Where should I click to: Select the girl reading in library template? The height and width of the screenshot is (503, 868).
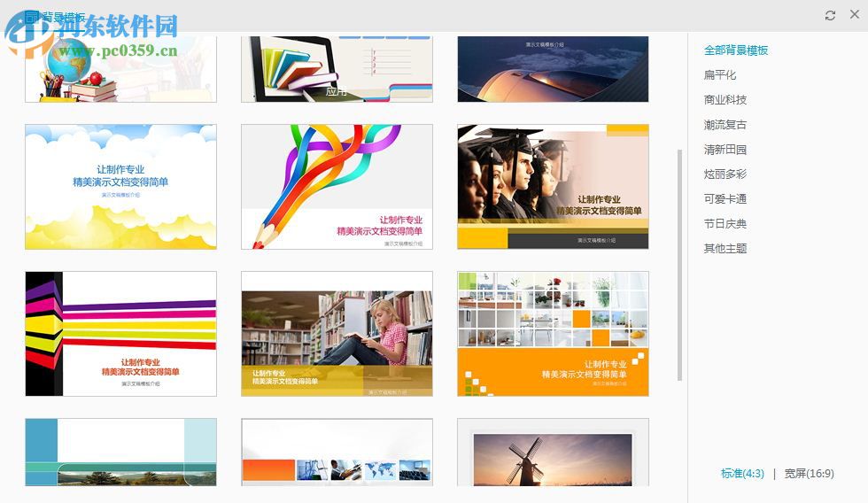337,334
